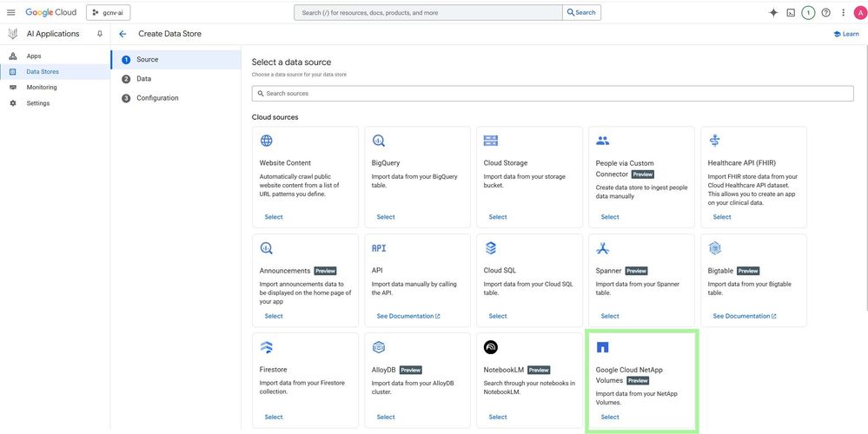Click the user account avatar
This screenshot has height=434, width=868.
(859, 12)
